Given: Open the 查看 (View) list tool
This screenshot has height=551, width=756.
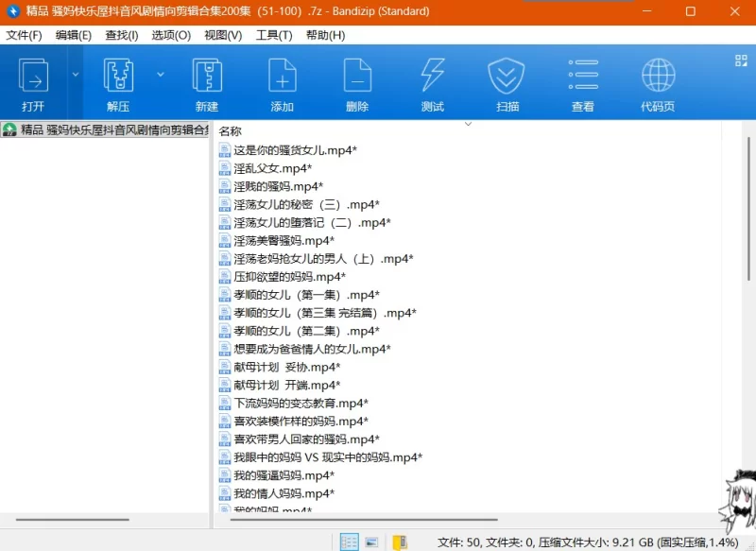Looking at the screenshot, I should tap(583, 83).
